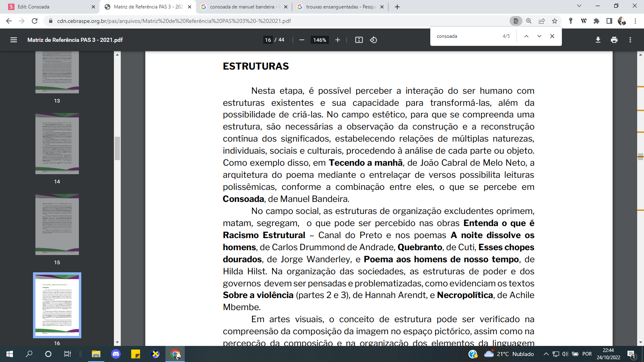Open the tab search dropdown arrow
The image size is (644, 362).
[579, 6]
